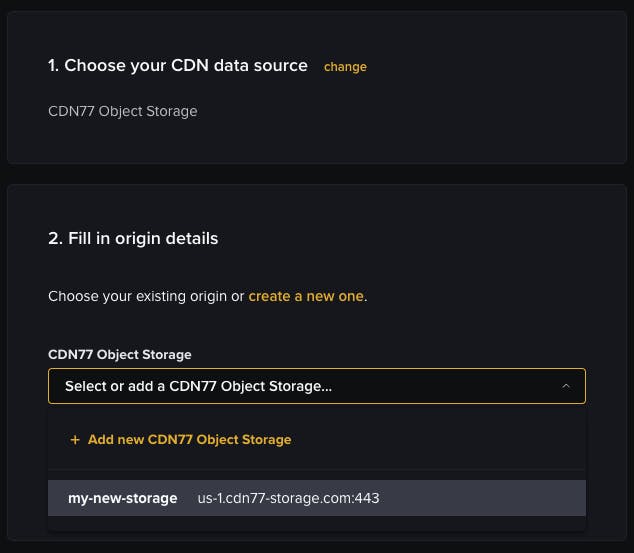The width and height of the screenshot is (634, 553).
Task: Select the "Add new CDN77 Object Storage" option
Action: point(189,440)
